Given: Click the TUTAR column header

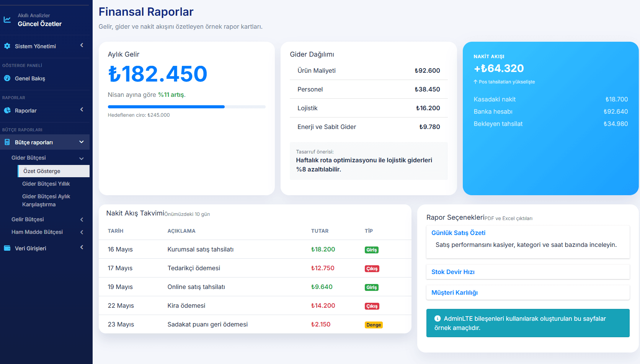Looking at the screenshot, I should coord(320,231).
